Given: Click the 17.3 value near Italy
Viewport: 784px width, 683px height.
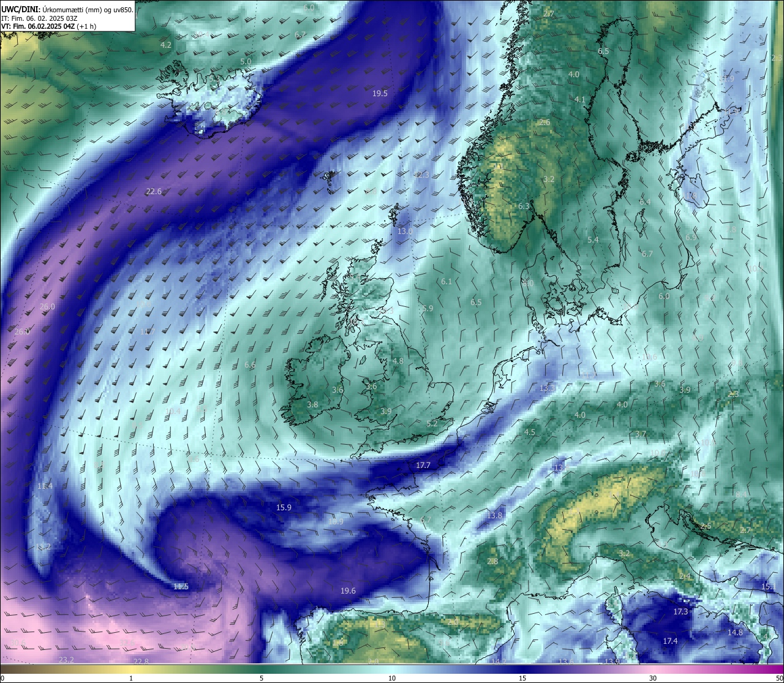Looking at the screenshot, I should coord(680,611).
